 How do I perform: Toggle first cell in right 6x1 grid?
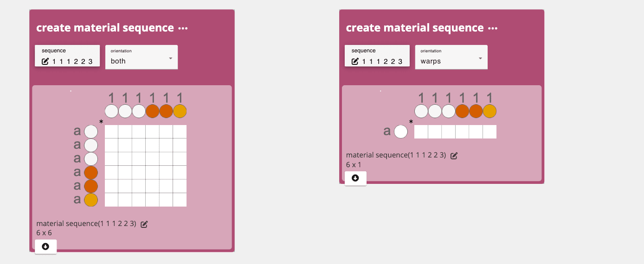421,132
